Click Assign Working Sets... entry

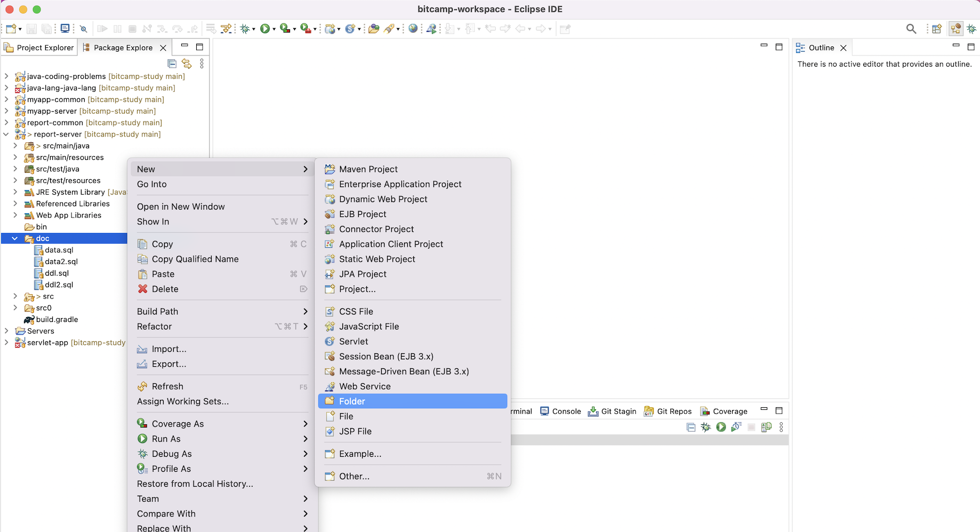(x=222, y=401)
